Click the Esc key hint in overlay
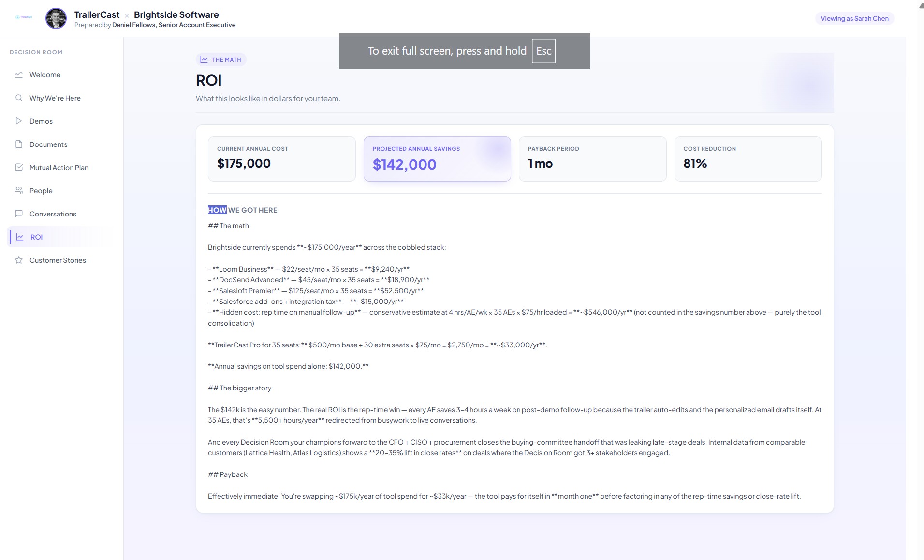The height and width of the screenshot is (560, 924). [x=543, y=51]
